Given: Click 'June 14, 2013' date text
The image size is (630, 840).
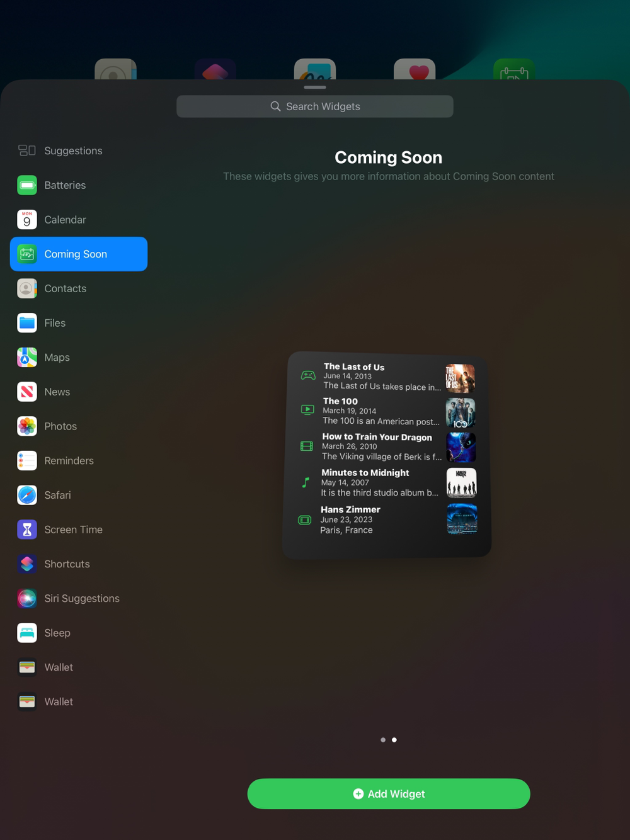Looking at the screenshot, I should click(348, 376).
